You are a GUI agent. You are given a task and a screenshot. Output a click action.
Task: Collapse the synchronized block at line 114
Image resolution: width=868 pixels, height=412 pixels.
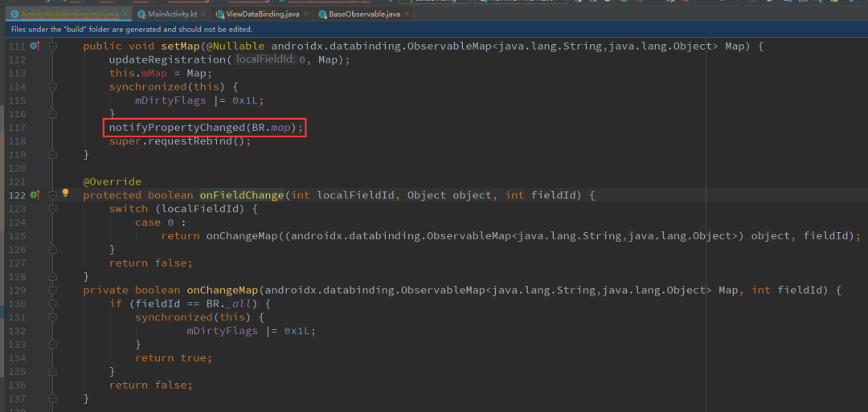pos(52,88)
